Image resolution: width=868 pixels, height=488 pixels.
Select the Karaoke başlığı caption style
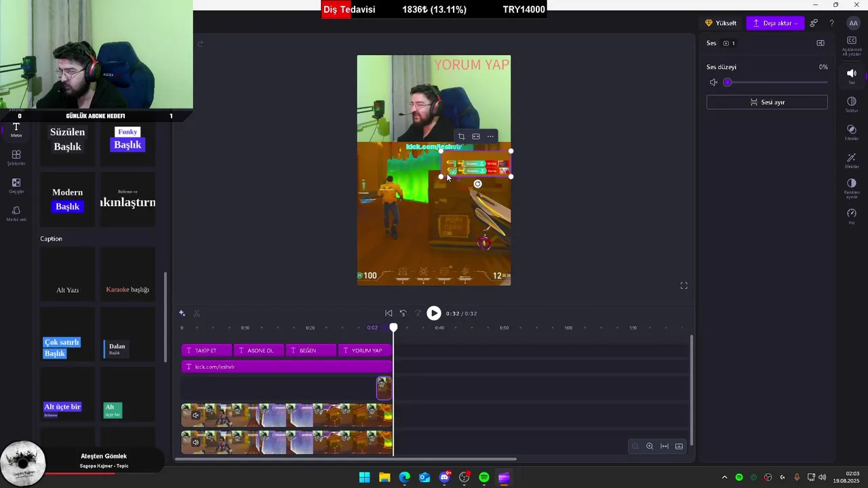coord(127,274)
